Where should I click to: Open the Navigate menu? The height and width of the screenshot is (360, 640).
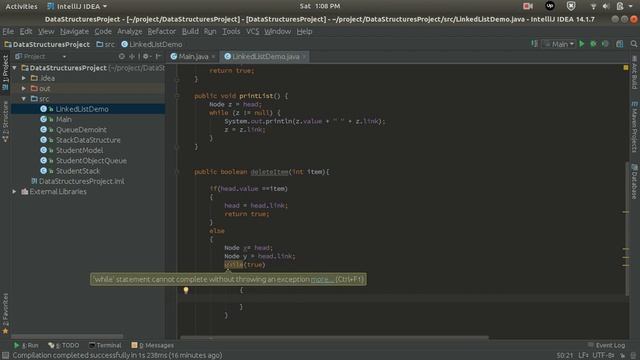pos(74,31)
